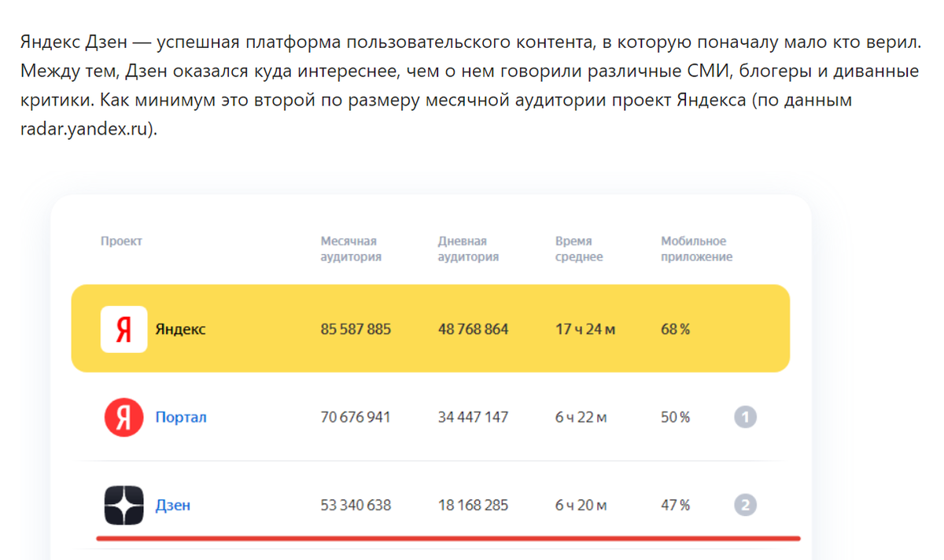Select the time value 6 ч 20 м
Viewport: 944px width, 560px height.
click(x=581, y=505)
